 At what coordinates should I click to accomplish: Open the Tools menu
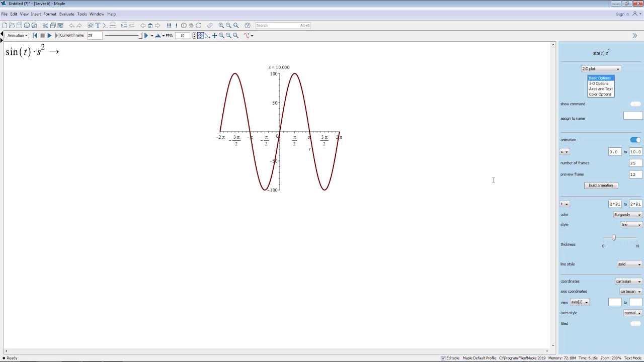coord(82,14)
